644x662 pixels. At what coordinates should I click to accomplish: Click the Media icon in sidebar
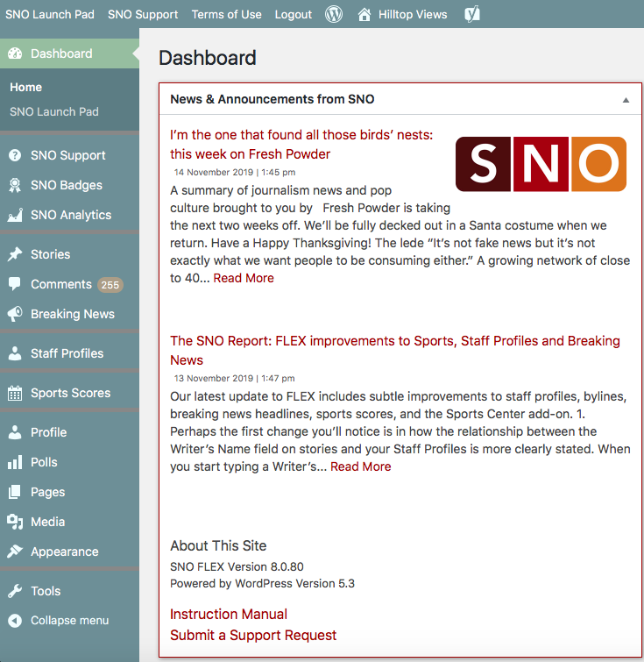click(x=15, y=522)
